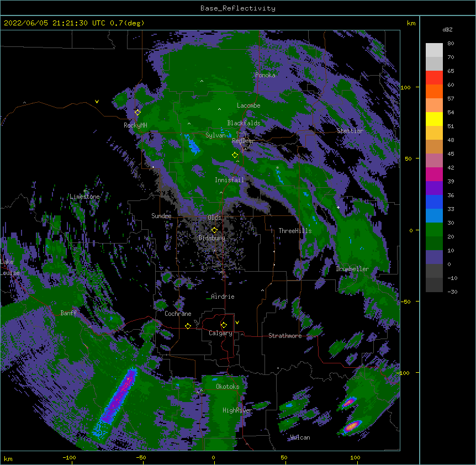
Task: Click the km unit label at top right
Action: click(411, 23)
